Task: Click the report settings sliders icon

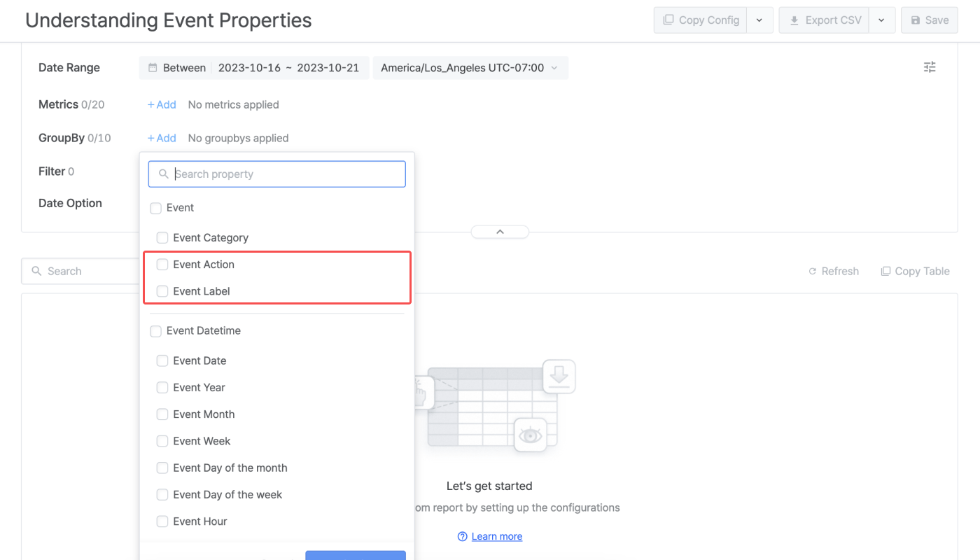Action: pyautogui.click(x=930, y=67)
